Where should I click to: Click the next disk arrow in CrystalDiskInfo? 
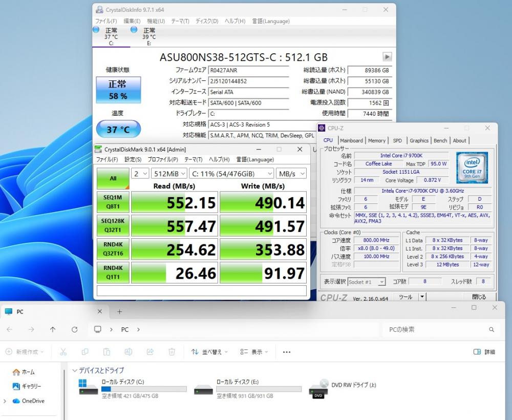387,57
